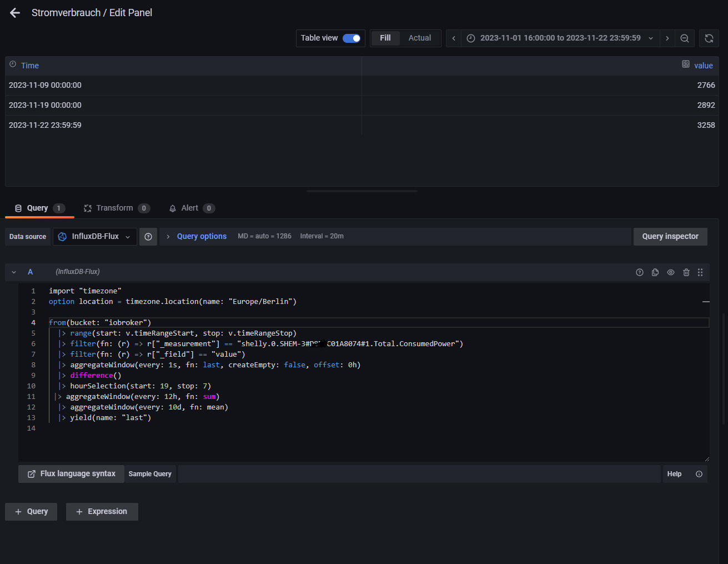Open data source help icon button

pos(148,237)
